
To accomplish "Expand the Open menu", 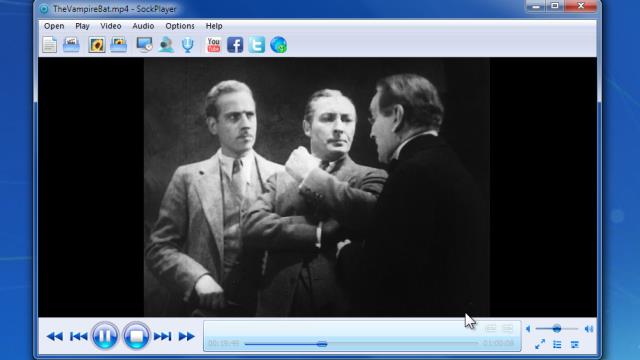I will click(x=54, y=26).
